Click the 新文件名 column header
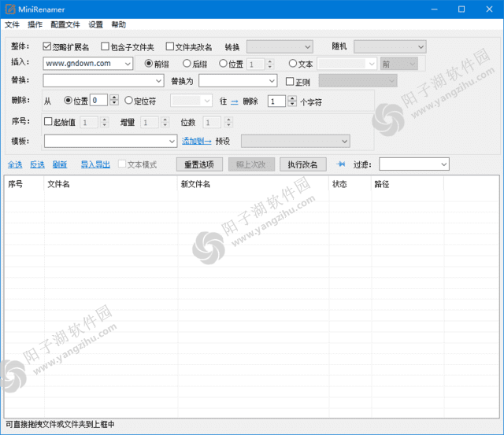504x435 pixels. coord(253,184)
